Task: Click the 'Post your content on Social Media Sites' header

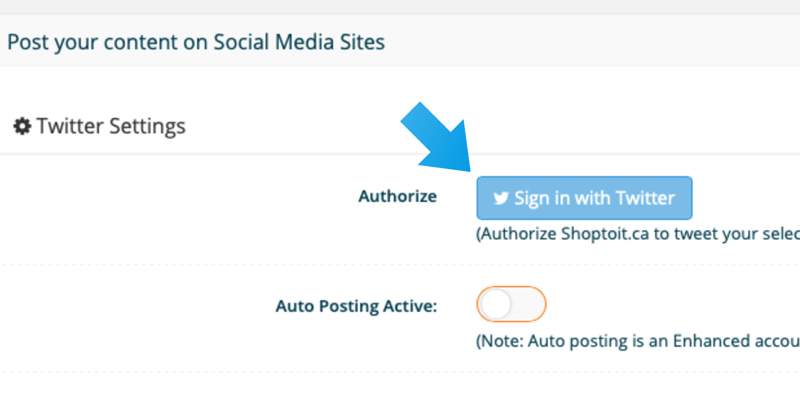Action: [x=196, y=42]
